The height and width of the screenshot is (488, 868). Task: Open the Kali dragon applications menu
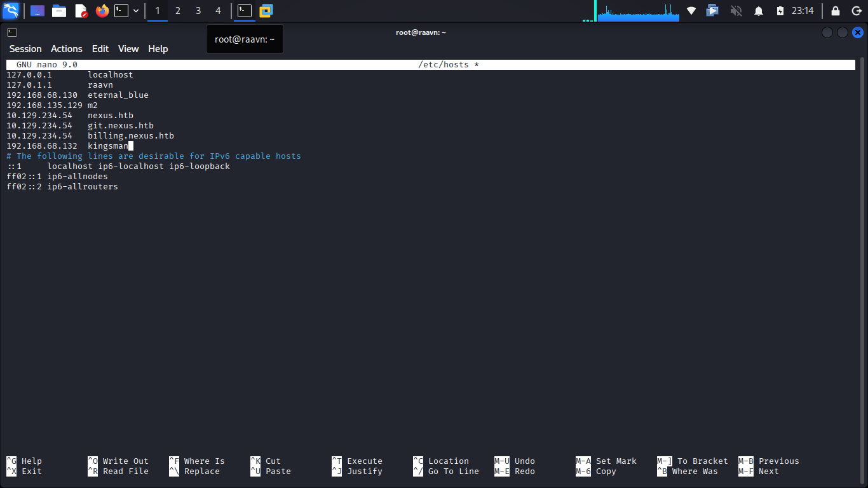click(x=11, y=11)
